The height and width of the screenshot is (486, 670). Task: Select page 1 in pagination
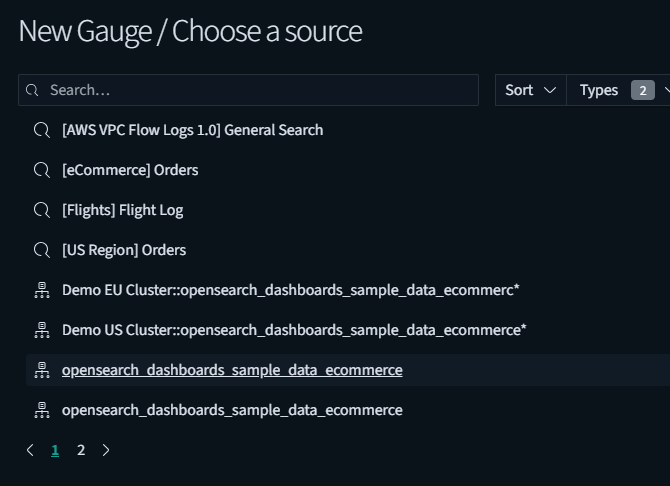[55, 450]
